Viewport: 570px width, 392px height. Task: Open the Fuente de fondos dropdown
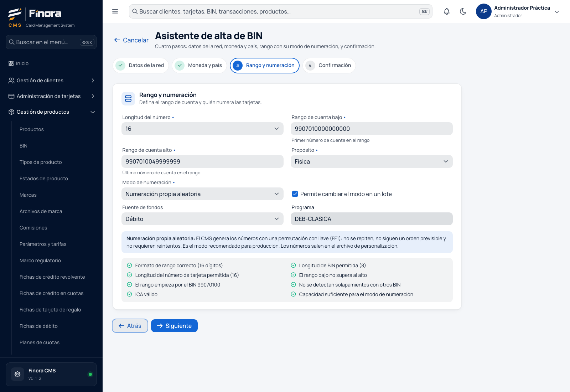click(202, 219)
